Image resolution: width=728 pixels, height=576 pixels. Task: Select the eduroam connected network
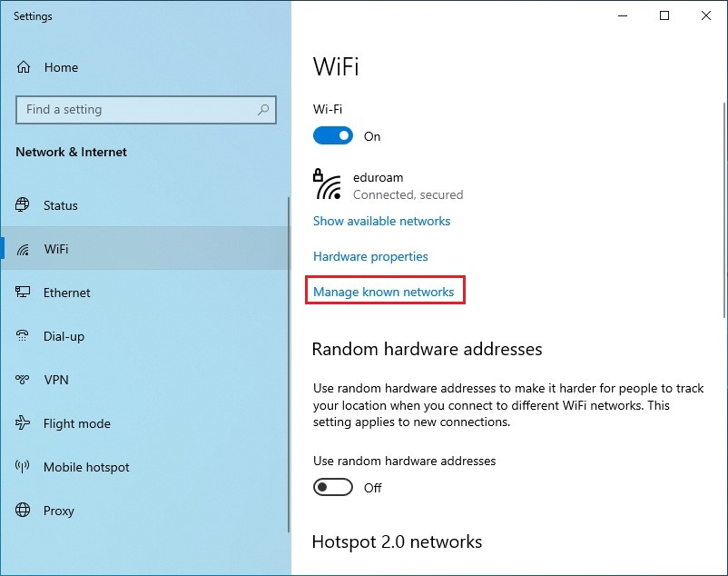click(x=389, y=185)
